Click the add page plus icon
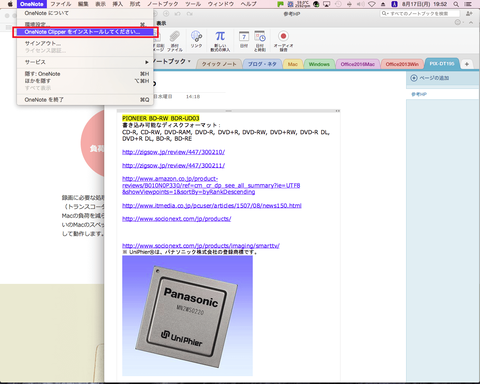The image size is (480, 384). click(414, 78)
